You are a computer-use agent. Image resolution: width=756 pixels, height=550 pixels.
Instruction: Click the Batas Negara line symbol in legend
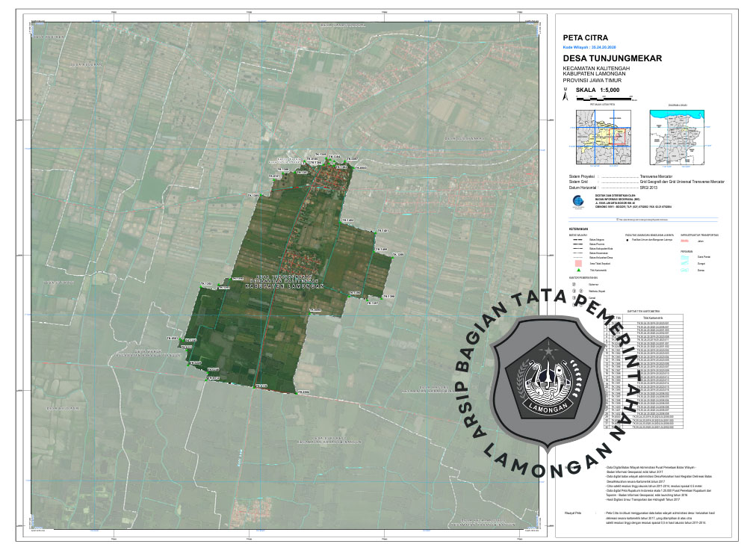[x=577, y=240]
